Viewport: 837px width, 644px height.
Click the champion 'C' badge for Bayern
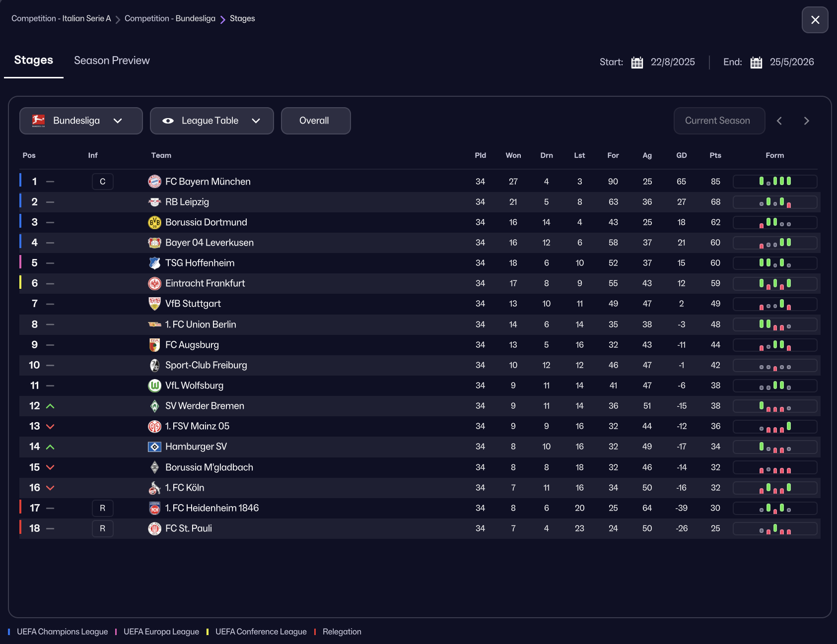pos(103,182)
